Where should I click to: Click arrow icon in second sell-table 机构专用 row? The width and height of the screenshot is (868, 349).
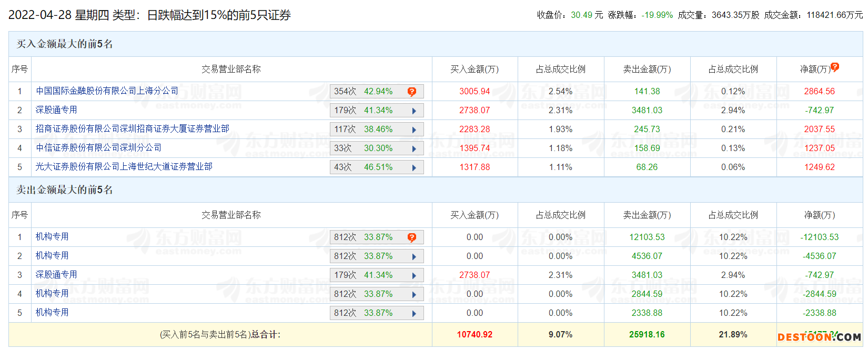414,257
